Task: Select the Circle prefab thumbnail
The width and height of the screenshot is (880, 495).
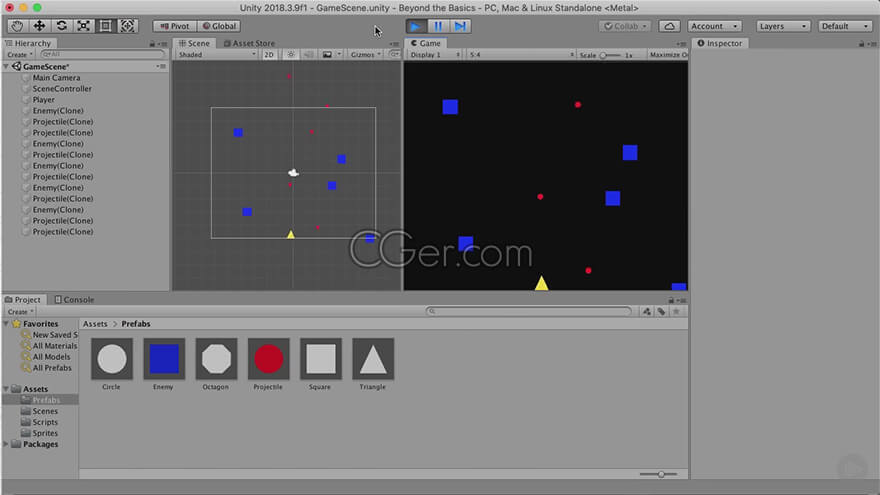Action: coord(112,359)
